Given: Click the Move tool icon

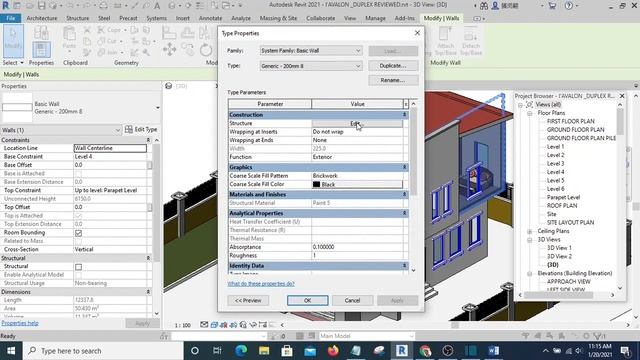Looking at the screenshot, I should 169,50.
